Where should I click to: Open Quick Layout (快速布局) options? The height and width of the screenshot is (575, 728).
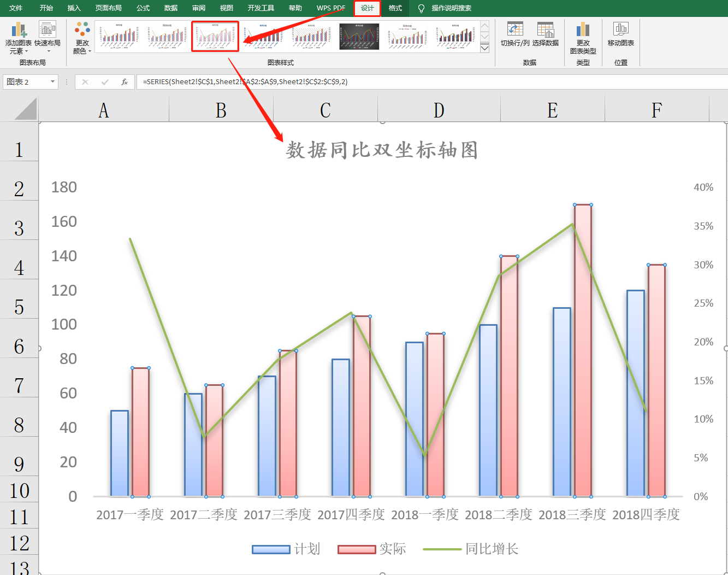coord(48,38)
